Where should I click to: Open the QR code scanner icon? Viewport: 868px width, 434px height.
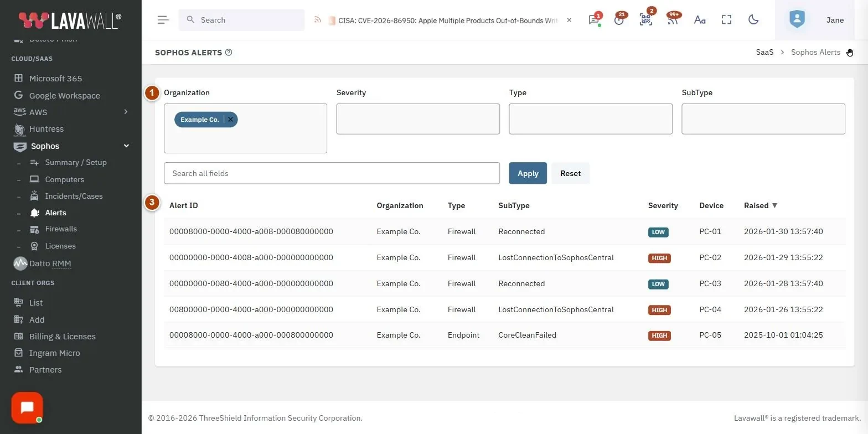[x=645, y=20]
